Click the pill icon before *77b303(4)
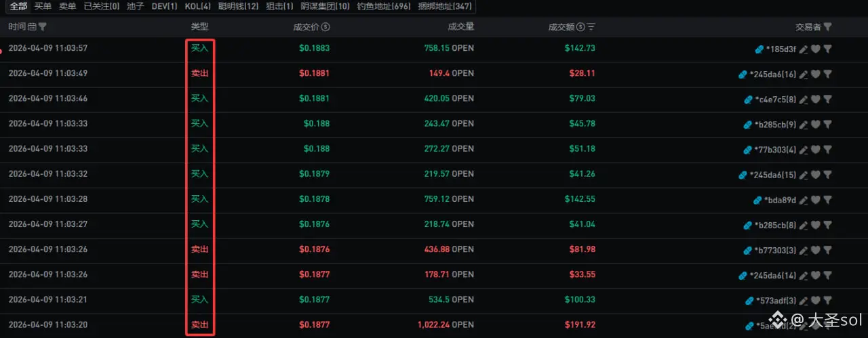The width and height of the screenshot is (868, 338). coord(749,149)
